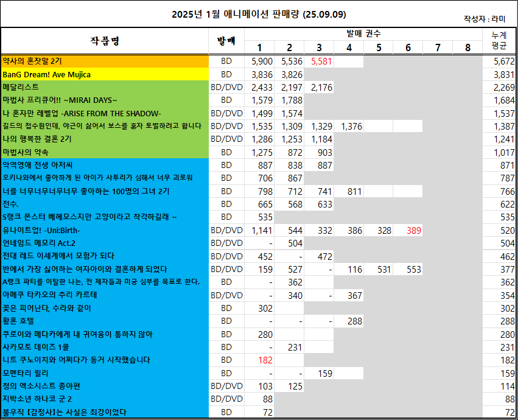Click value '472' in 전대 레드 row

325,256
